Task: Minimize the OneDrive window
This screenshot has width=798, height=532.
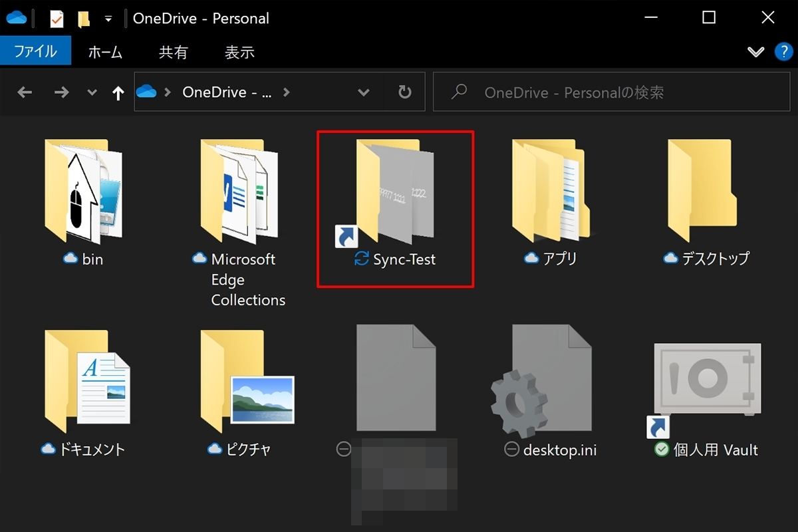Action: point(651,18)
